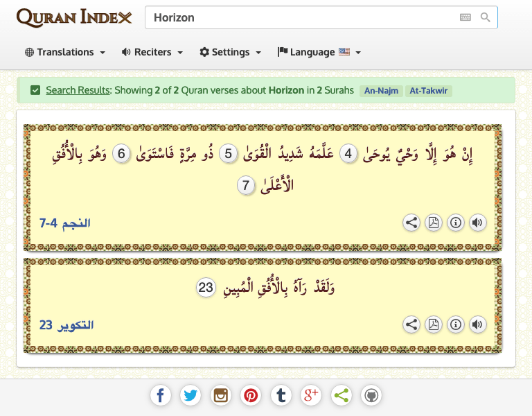532x416 pixels.
Task: Click the search field containing Horizon
Action: click(x=298, y=17)
